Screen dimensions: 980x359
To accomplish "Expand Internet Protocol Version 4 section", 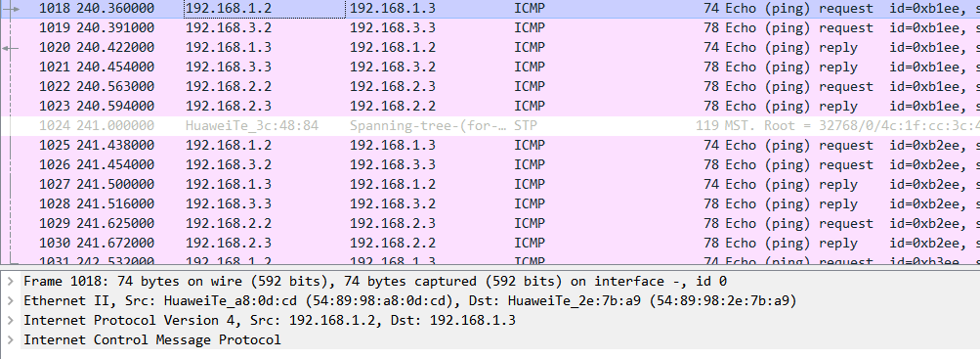I will (x=9, y=320).
